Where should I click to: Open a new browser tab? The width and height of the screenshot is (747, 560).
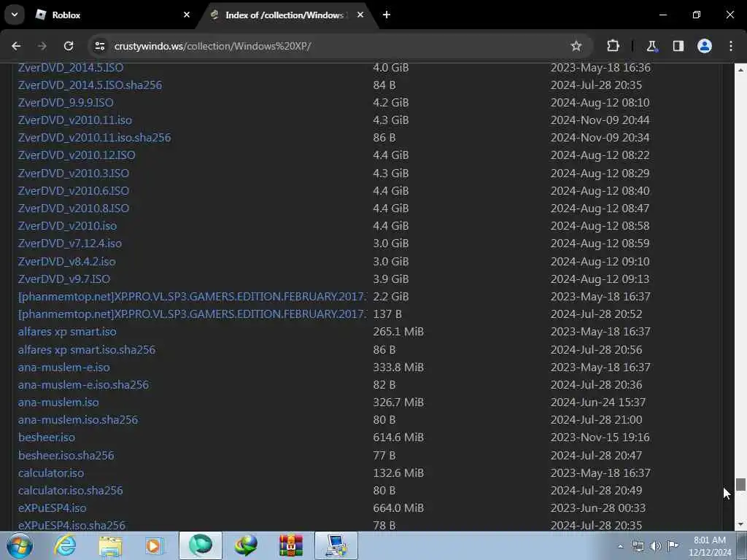tap(387, 15)
